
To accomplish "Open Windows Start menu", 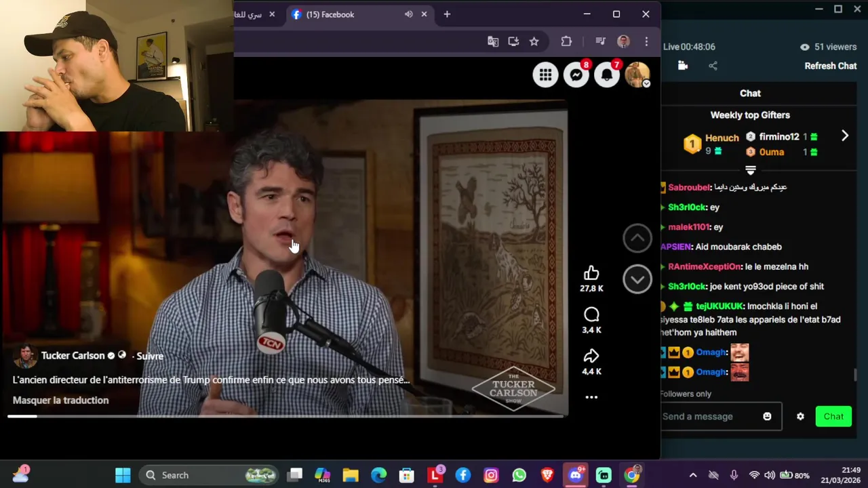I will 123,475.
